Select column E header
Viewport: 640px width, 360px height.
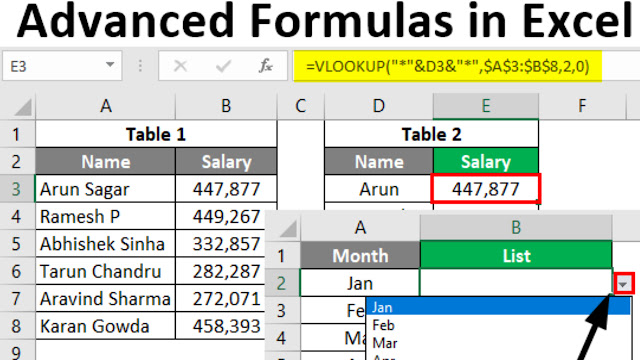tap(486, 106)
